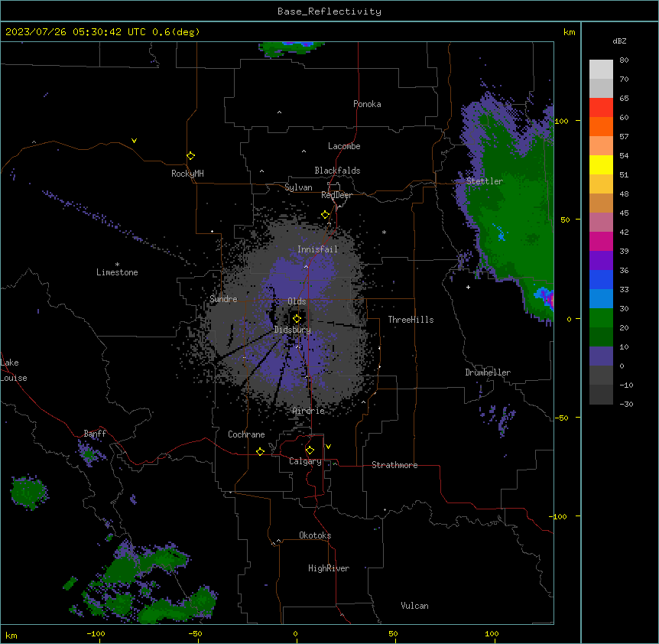Select the yellow 51-54 dBZ legend color
This screenshot has width=659, height=644.
[601, 164]
